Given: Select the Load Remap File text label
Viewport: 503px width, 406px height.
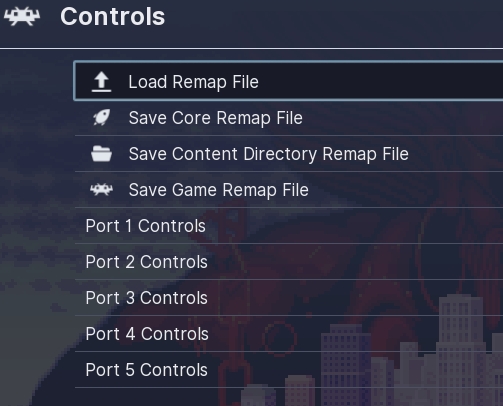Looking at the screenshot, I should point(194,82).
